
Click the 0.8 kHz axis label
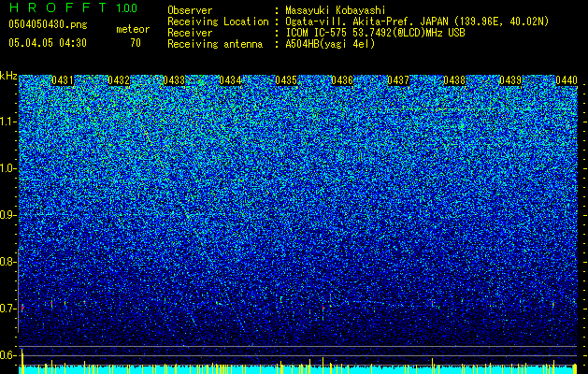tap(7, 262)
